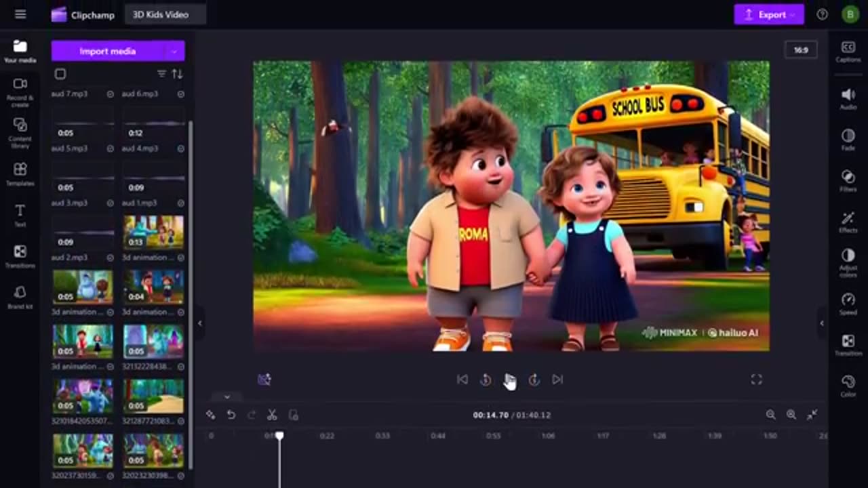Screen dimensions: 868x488
Task: Zoom in on the timeline
Action: [791, 415]
